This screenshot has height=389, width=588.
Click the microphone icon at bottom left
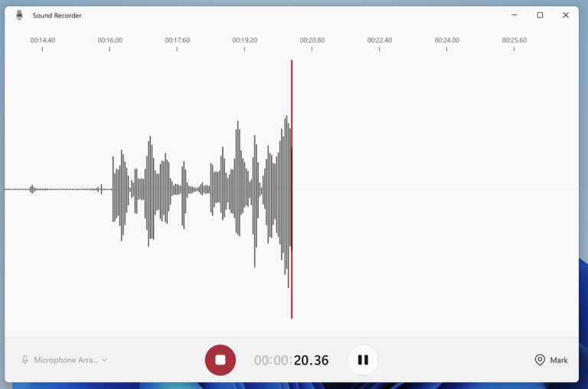click(x=25, y=360)
